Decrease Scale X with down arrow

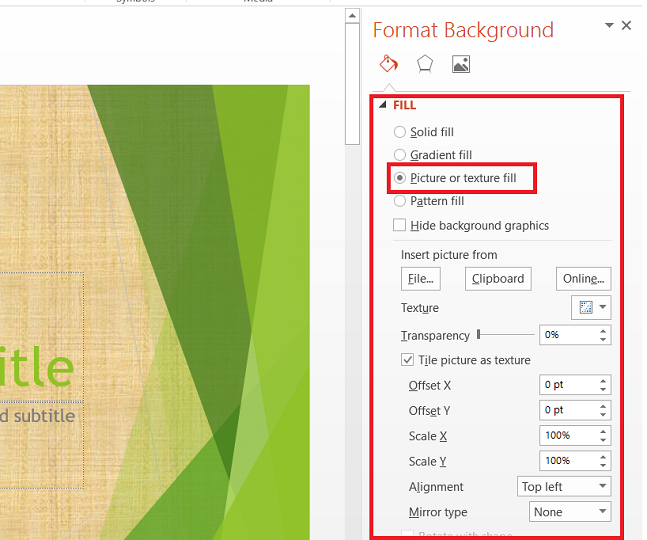603,440
